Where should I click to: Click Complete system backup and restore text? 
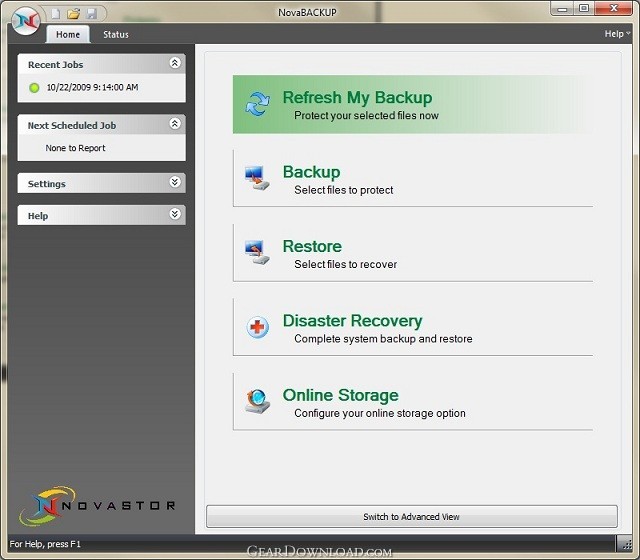tap(383, 339)
